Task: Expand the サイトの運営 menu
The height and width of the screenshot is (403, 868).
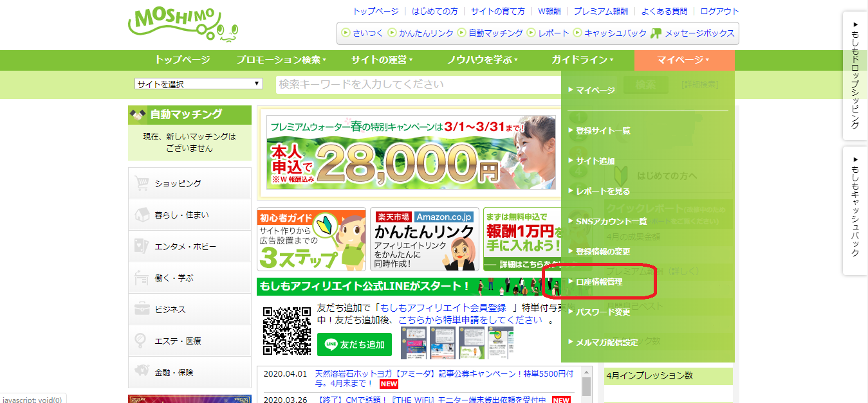Action: 382,60
